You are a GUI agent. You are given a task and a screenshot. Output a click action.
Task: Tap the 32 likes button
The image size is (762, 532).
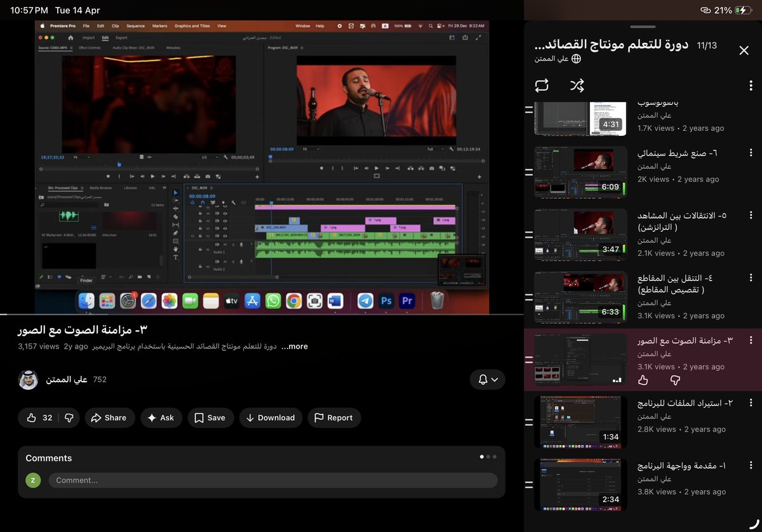(39, 418)
